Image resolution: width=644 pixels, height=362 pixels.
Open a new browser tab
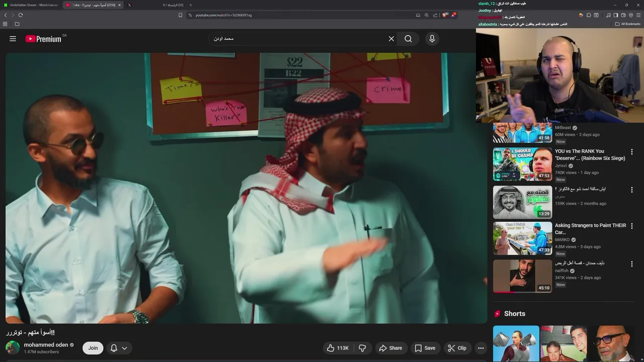(190, 5)
